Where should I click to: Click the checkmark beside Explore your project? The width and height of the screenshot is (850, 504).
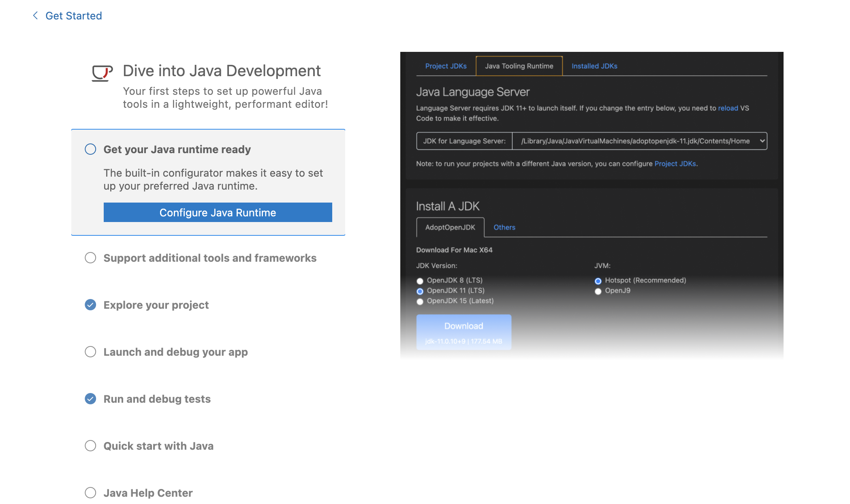(x=90, y=305)
